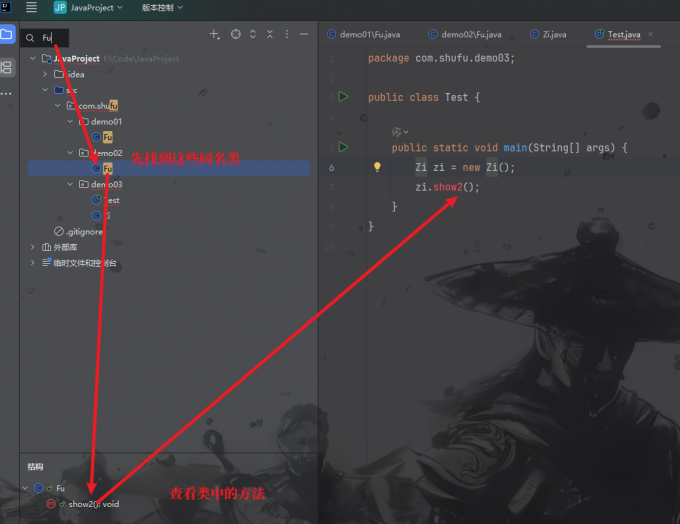680x524 pixels.
Task: Select show2() method in structure panel
Action: [94, 504]
